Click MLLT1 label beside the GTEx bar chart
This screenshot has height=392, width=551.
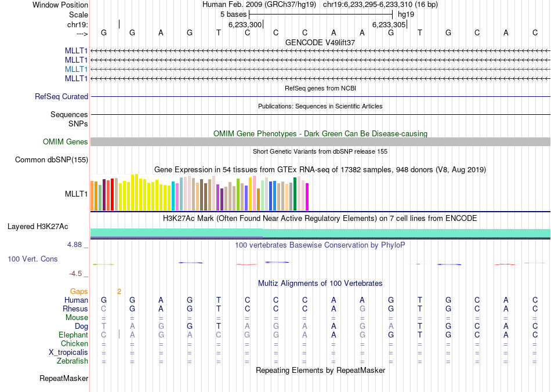(x=76, y=194)
